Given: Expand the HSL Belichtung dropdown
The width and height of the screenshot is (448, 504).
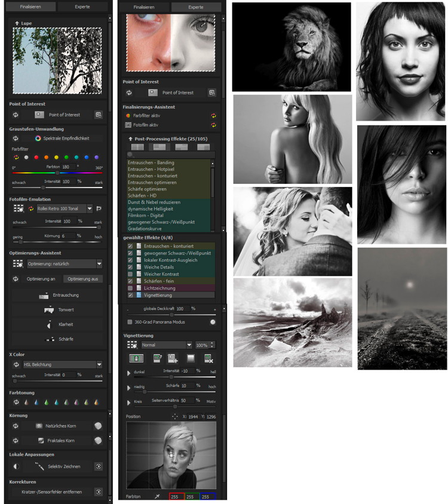Looking at the screenshot, I should pyautogui.click(x=99, y=364).
